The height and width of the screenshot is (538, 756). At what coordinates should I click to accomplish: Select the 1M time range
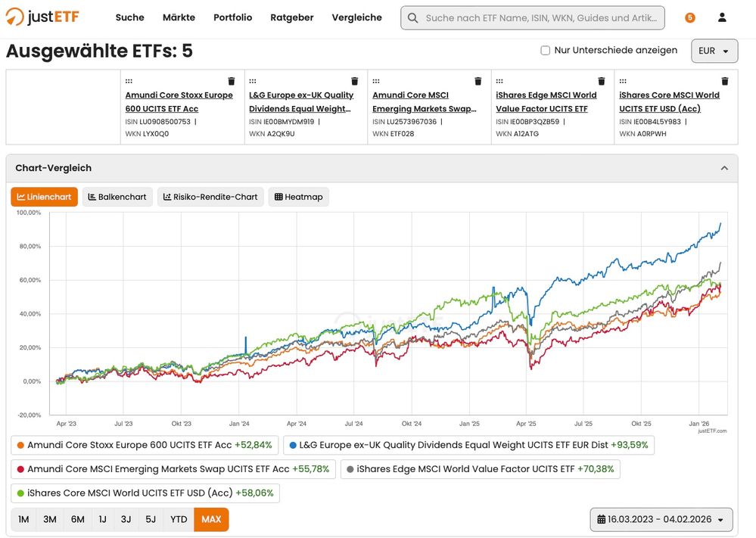click(23, 520)
